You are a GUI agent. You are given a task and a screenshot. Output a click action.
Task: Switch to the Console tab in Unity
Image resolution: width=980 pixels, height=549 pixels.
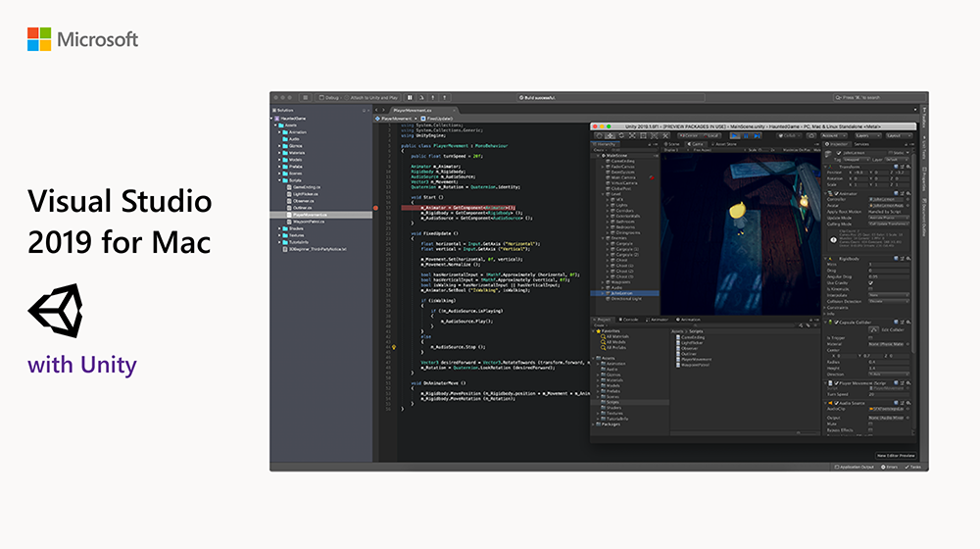(629, 320)
